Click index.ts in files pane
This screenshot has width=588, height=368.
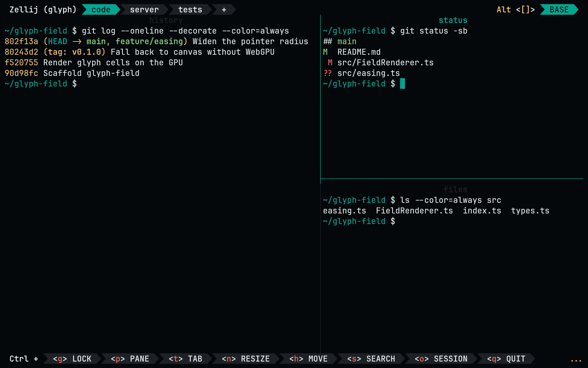pyautogui.click(x=482, y=210)
